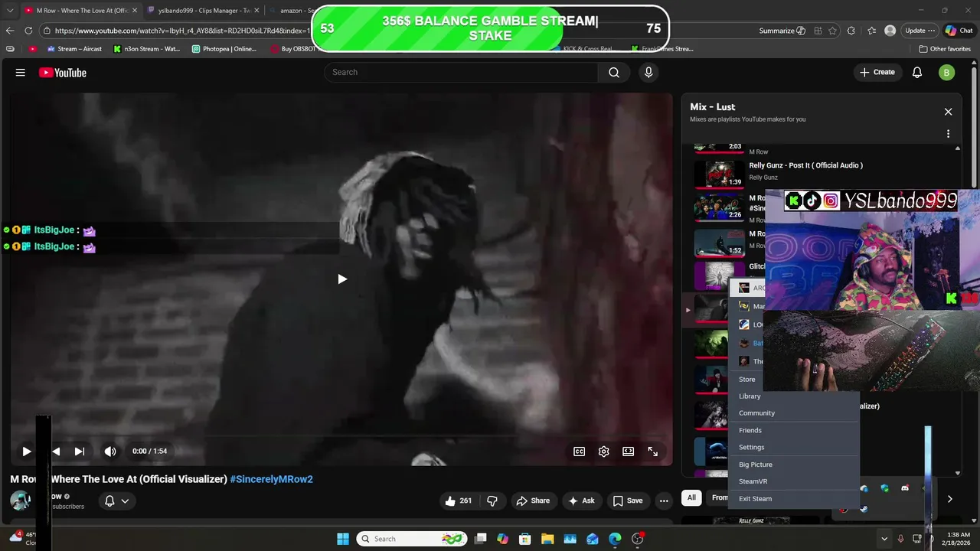Open Settings from the Steam tray menu
The width and height of the screenshot is (980, 551).
click(794, 447)
